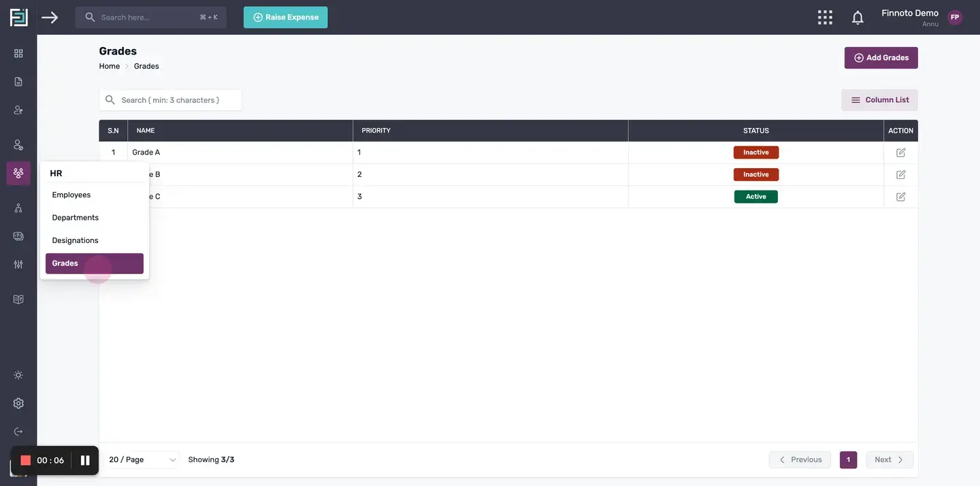Image resolution: width=980 pixels, height=486 pixels.
Task: Open the document icon in sidebar
Action: pyautogui.click(x=18, y=82)
